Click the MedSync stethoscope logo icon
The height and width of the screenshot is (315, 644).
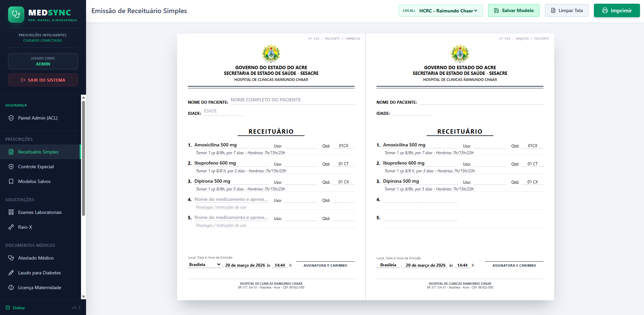click(16, 14)
